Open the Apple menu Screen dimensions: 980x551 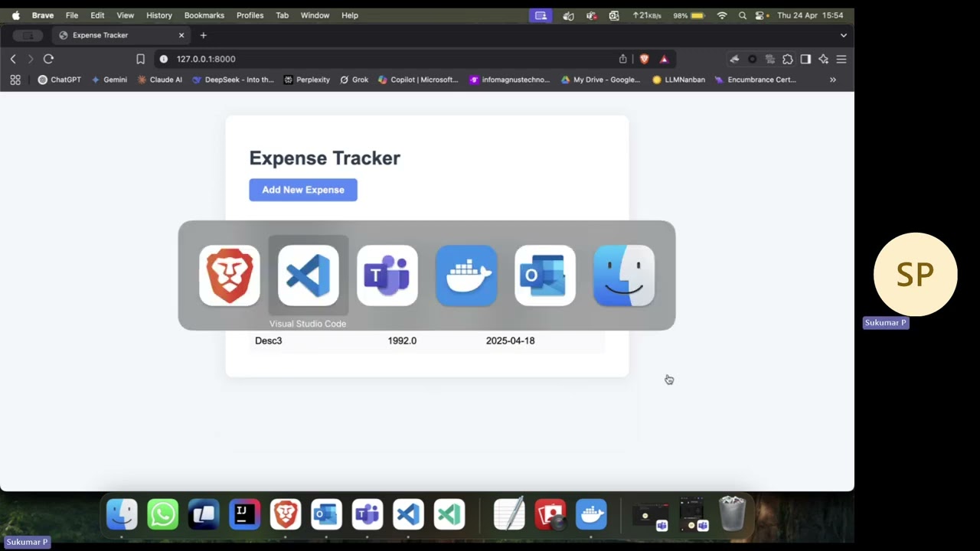tap(15, 15)
